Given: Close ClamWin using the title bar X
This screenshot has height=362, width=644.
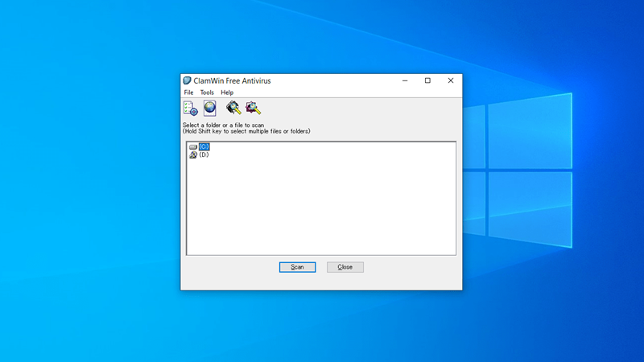Looking at the screenshot, I should tap(451, 81).
